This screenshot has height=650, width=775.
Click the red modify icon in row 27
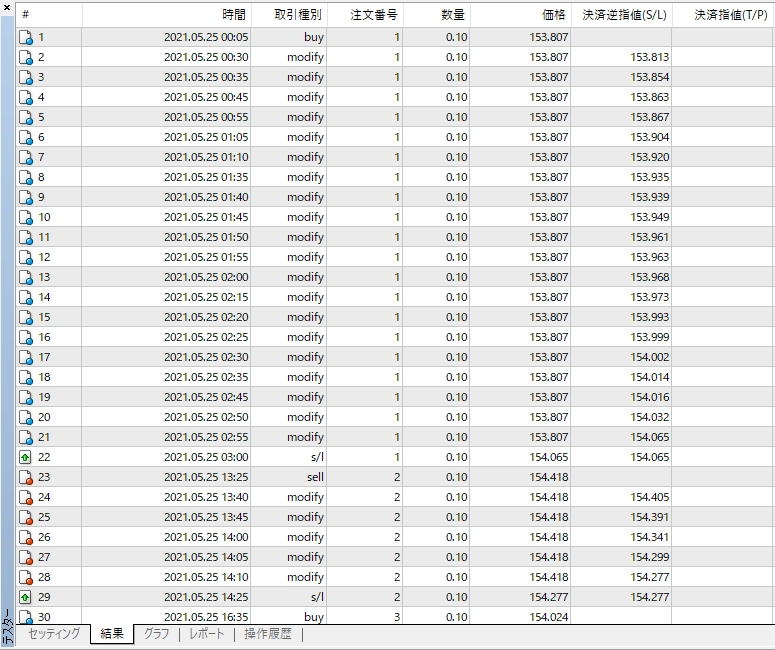click(26, 558)
